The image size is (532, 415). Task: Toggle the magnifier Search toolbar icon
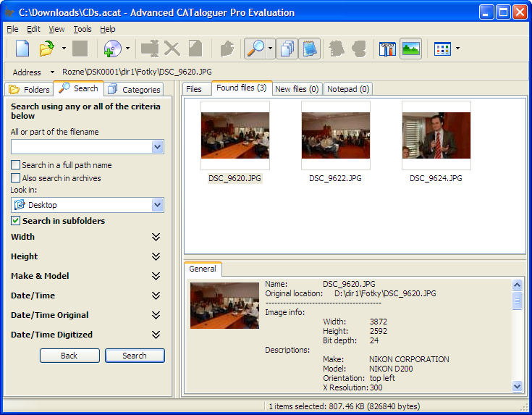[256, 49]
